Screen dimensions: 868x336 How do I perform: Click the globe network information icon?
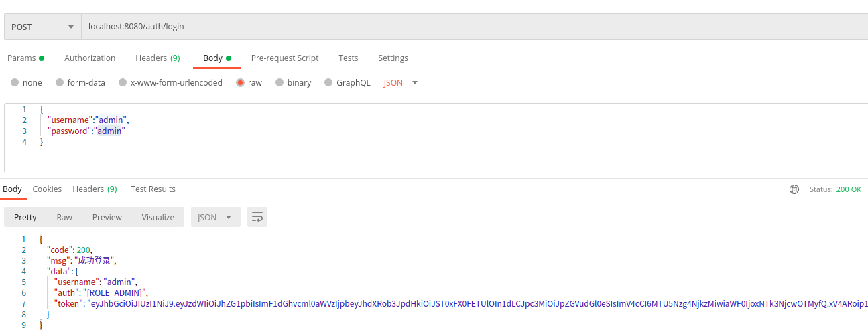(x=794, y=189)
